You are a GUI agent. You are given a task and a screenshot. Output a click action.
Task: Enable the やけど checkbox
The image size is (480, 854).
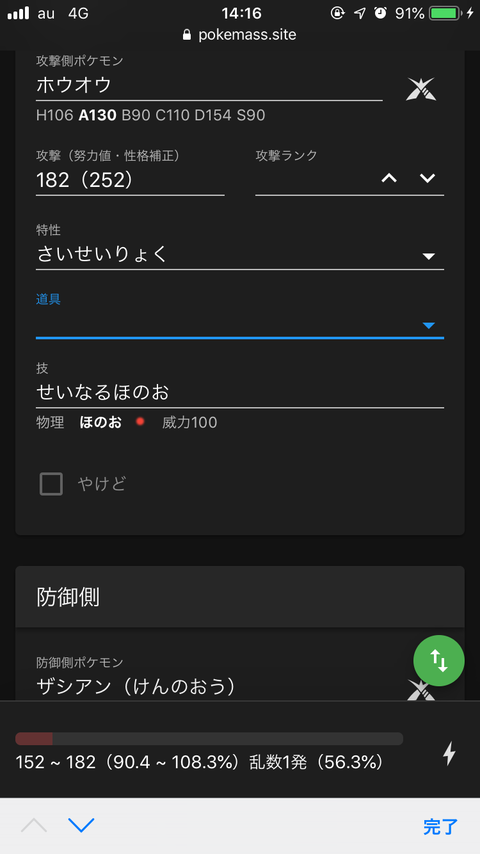pos(51,484)
